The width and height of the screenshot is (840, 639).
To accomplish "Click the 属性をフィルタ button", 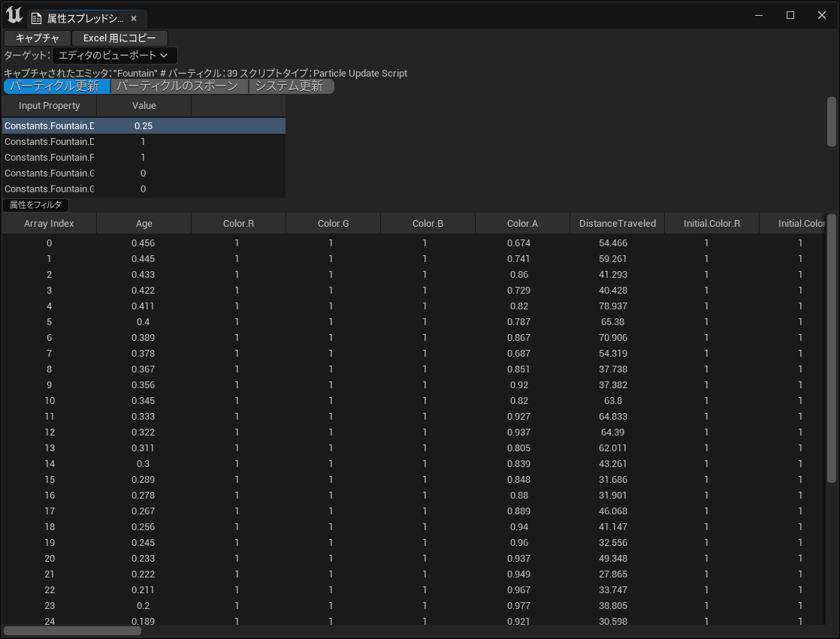I will pos(36,205).
